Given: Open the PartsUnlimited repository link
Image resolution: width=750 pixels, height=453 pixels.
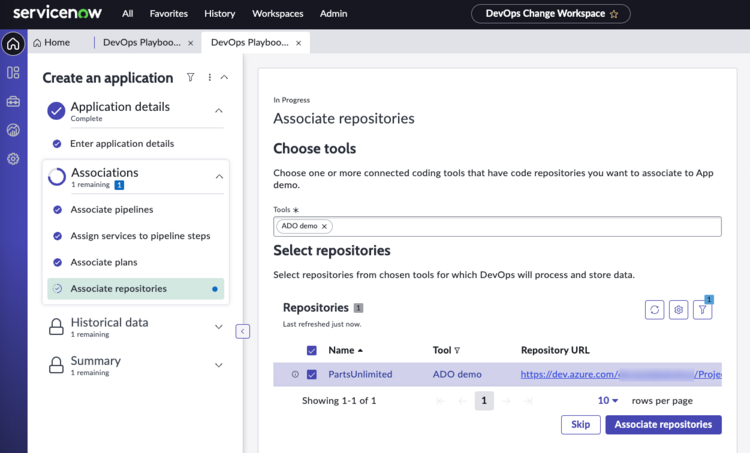Looking at the screenshot, I should [x=360, y=375].
